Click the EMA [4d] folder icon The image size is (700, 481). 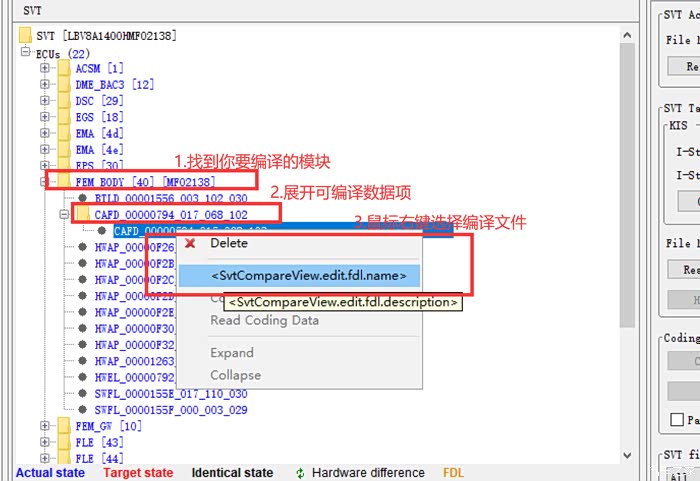point(64,133)
